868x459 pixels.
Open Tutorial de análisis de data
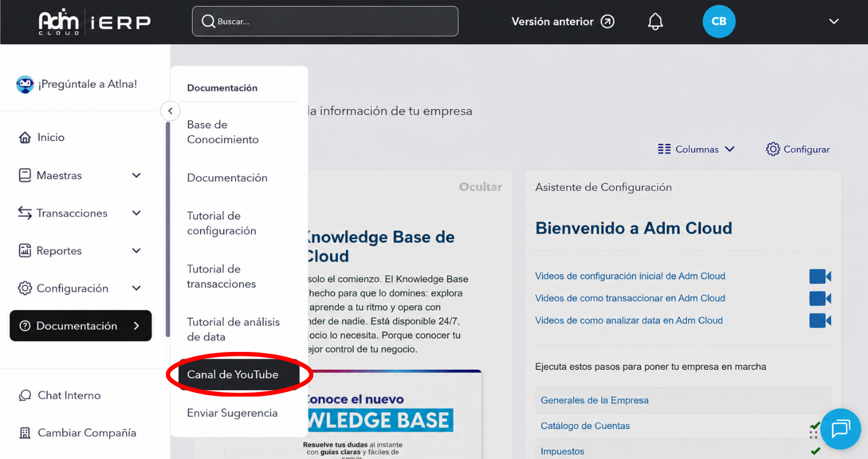(x=233, y=329)
